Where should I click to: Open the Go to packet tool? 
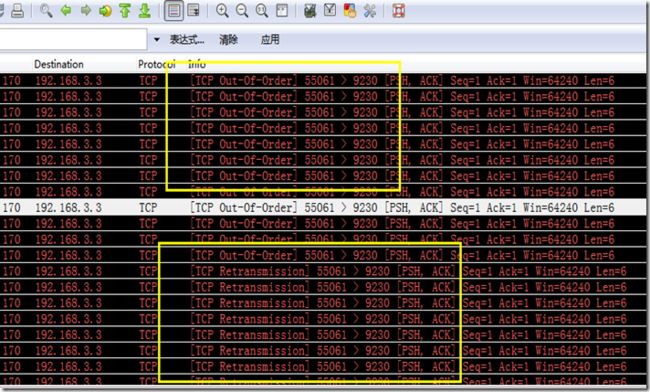105,11
